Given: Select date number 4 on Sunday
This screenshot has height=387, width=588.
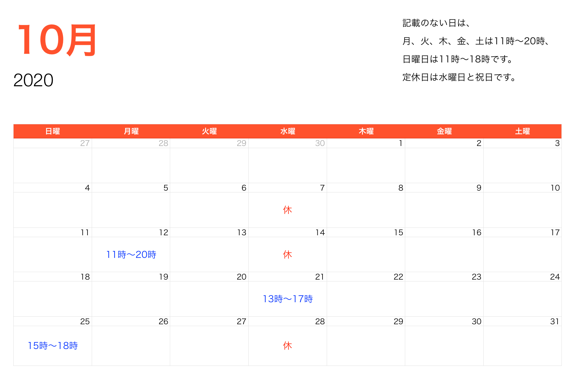Looking at the screenshot, I should coord(87,188).
